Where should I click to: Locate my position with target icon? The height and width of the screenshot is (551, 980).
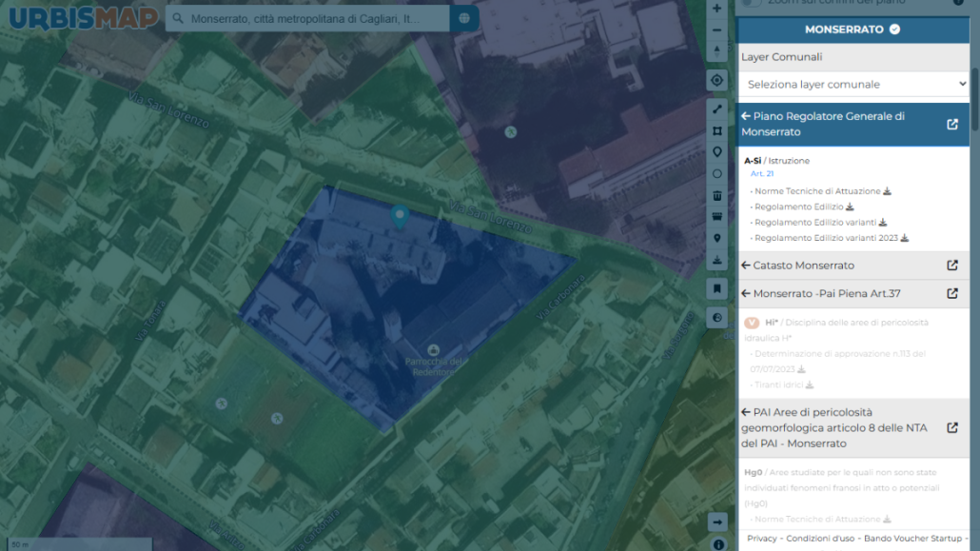pos(716,80)
